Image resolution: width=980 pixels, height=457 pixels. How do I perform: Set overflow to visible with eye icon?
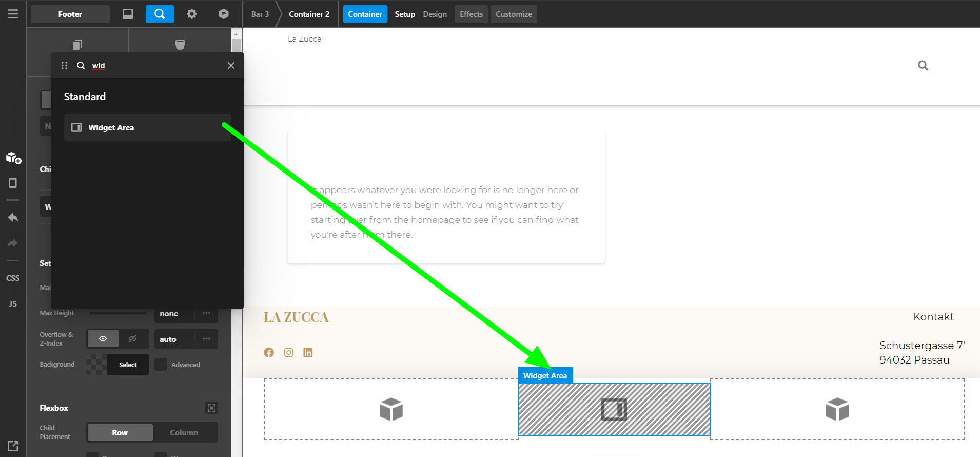click(103, 339)
